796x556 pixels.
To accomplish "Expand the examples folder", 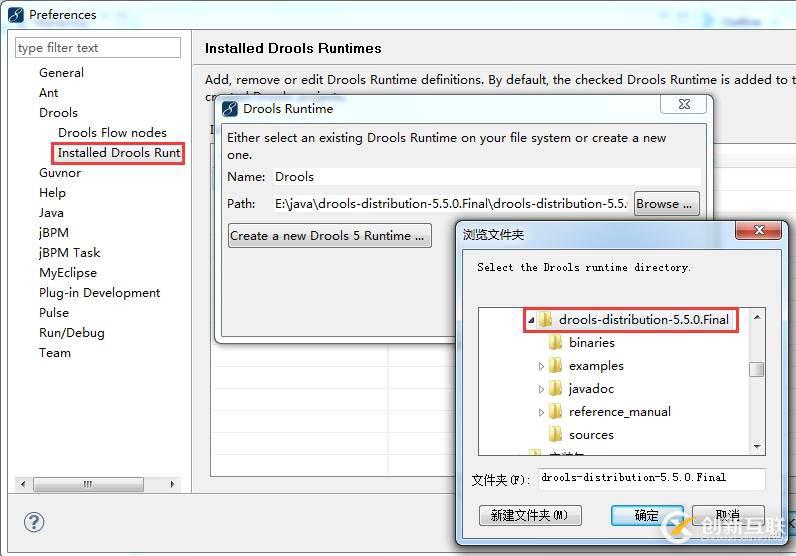I will [x=541, y=366].
